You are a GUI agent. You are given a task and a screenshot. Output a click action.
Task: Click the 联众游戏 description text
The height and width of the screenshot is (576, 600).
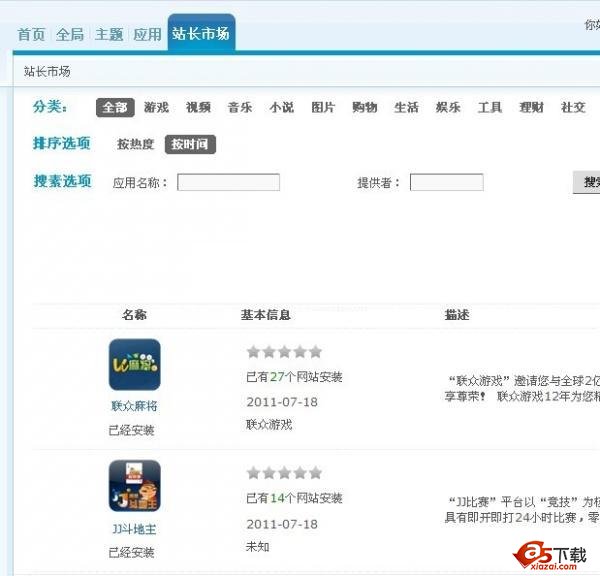(x=522, y=388)
